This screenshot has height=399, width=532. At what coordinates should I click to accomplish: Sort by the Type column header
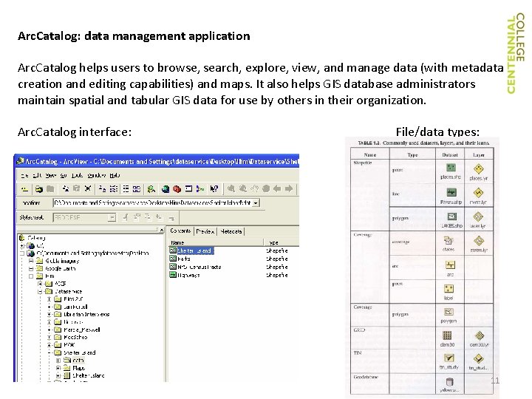click(282, 242)
